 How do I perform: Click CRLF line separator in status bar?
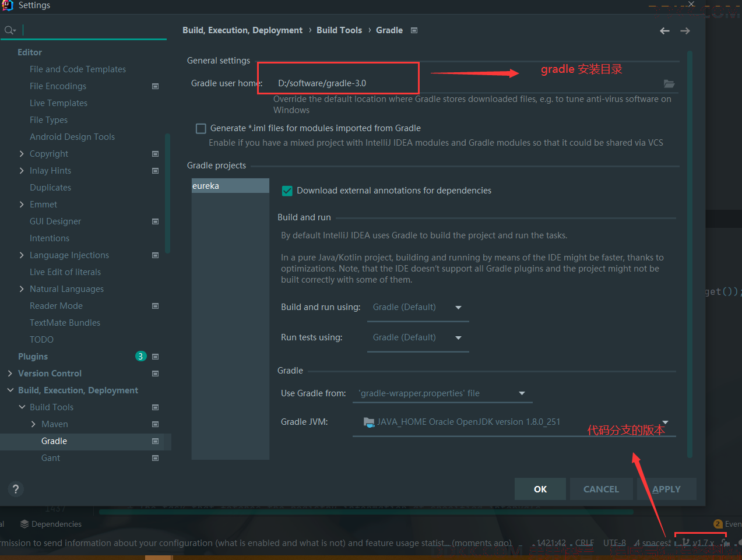click(585, 543)
